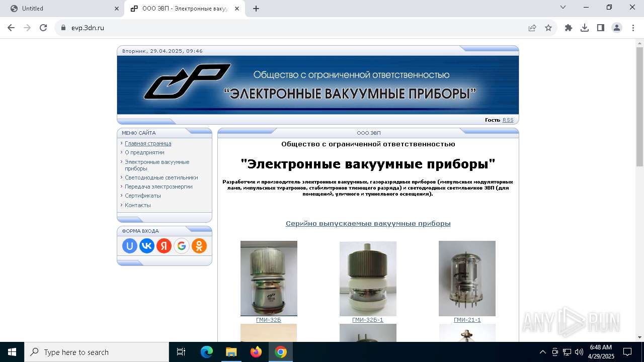This screenshot has width=644, height=362.
Task: Open File Explorer from the taskbar
Action: point(231,352)
